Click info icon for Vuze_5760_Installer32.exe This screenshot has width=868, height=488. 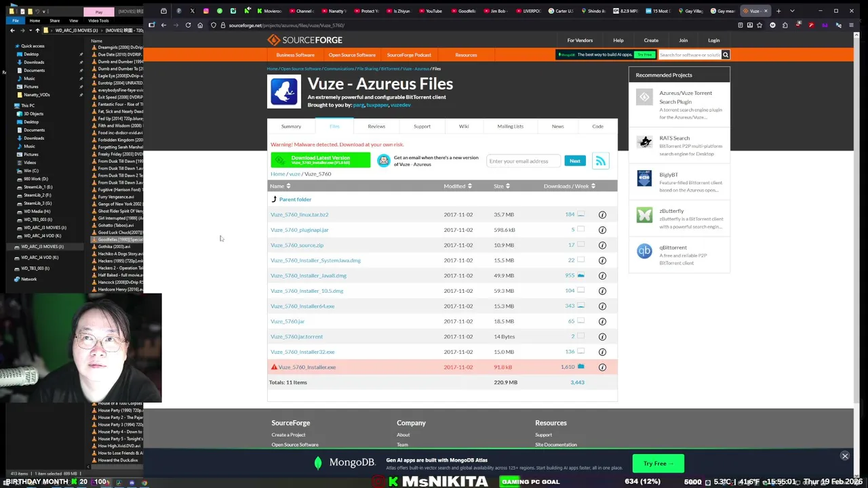(602, 352)
